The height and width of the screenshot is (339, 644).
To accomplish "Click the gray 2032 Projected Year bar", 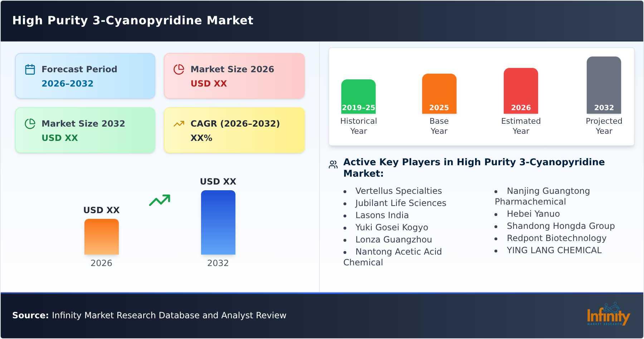I will (604, 85).
